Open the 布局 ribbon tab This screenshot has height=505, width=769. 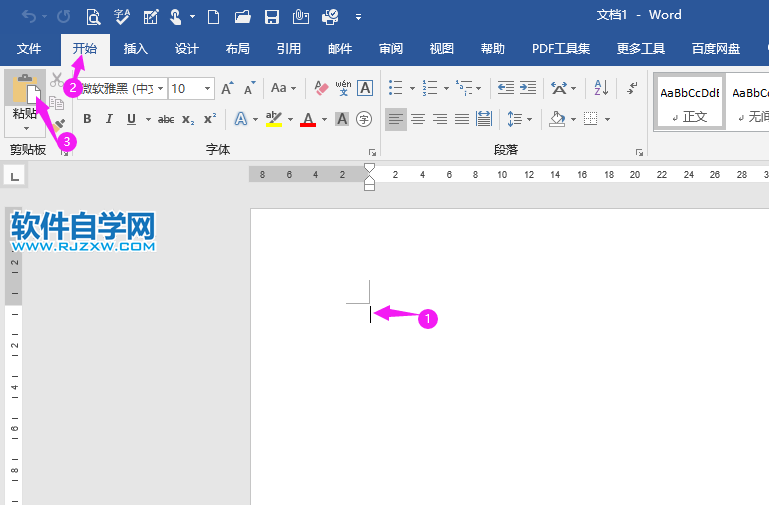237,48
